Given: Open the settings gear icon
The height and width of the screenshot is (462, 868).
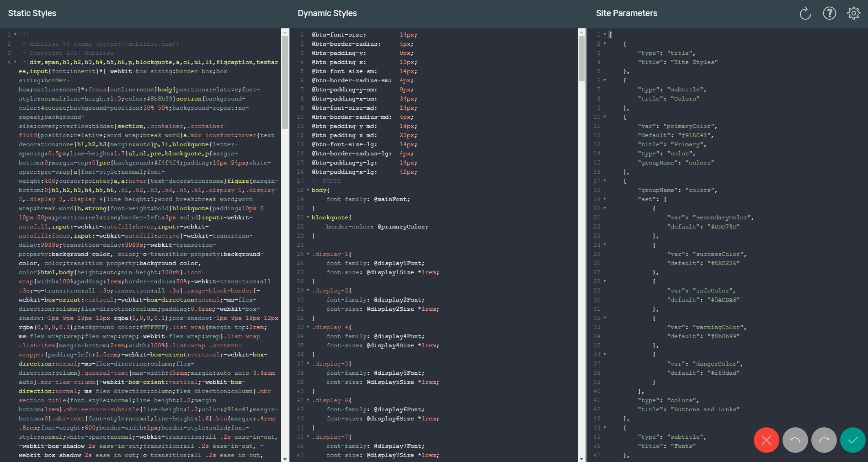Looking at the screenshot, I should pyautogui.click(x=853, y=13).
